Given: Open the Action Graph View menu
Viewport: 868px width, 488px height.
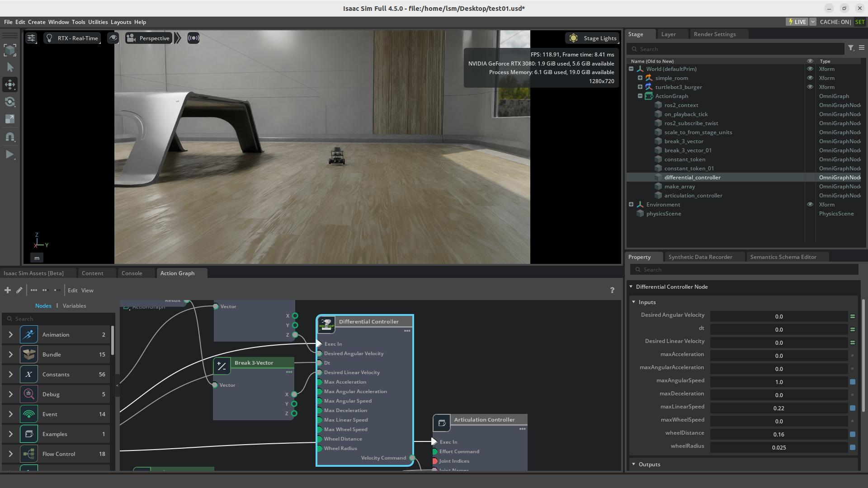Looking at the screenshot, I should pos(87,291).
